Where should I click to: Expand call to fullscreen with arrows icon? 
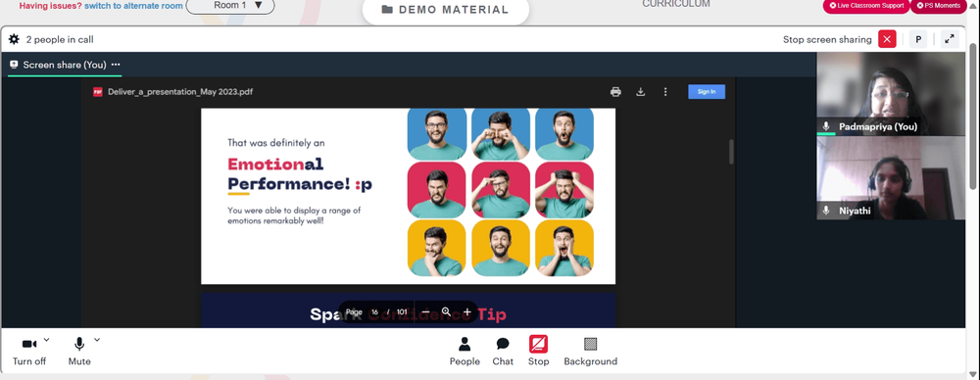pyautogui.click(x=950, y=39)
